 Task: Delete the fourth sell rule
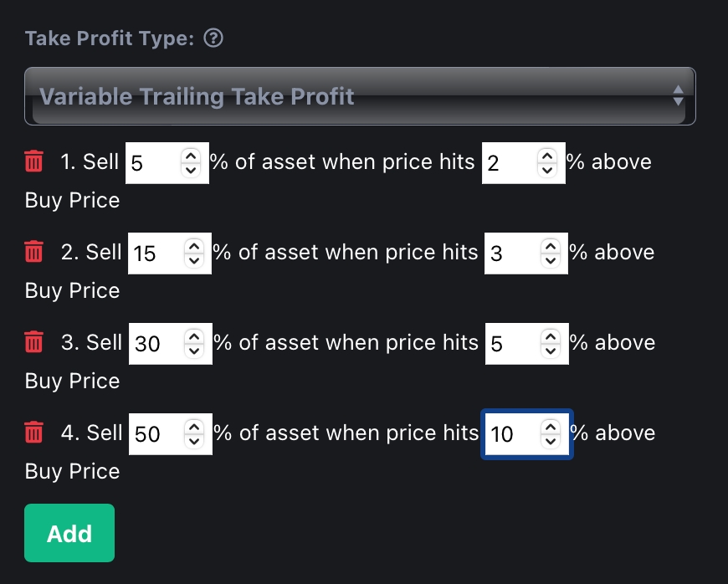33,433
